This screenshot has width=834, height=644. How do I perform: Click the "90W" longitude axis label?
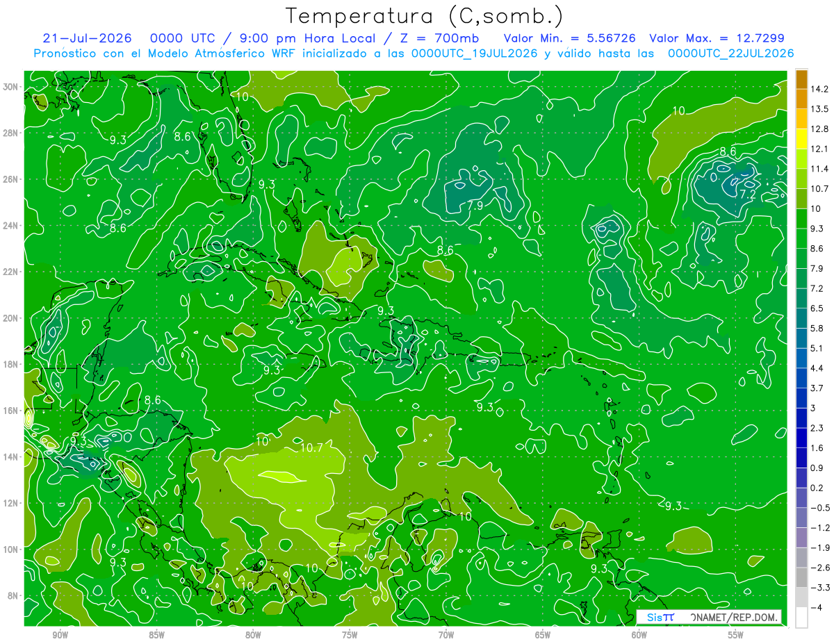coord(60,635)
